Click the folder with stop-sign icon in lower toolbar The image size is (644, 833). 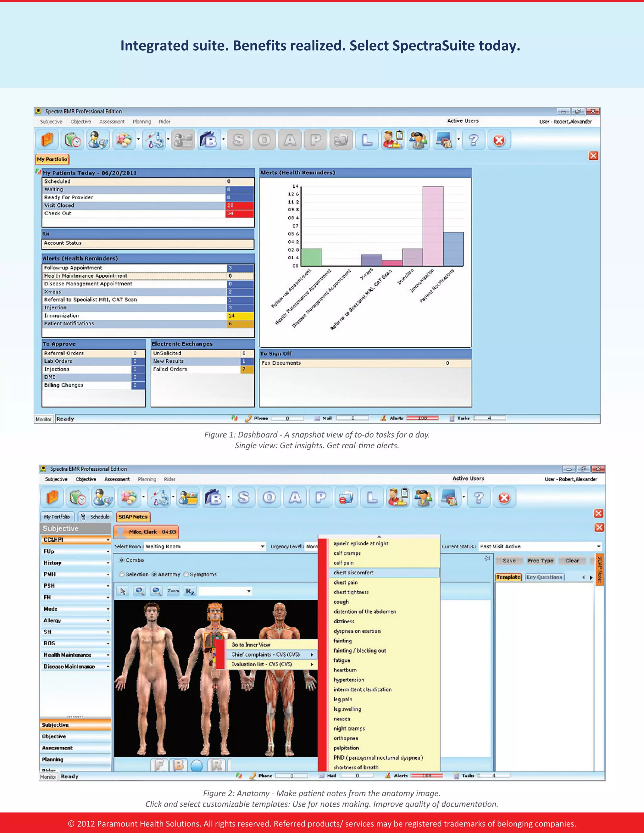pyautogui.click(x=347, y=497)
